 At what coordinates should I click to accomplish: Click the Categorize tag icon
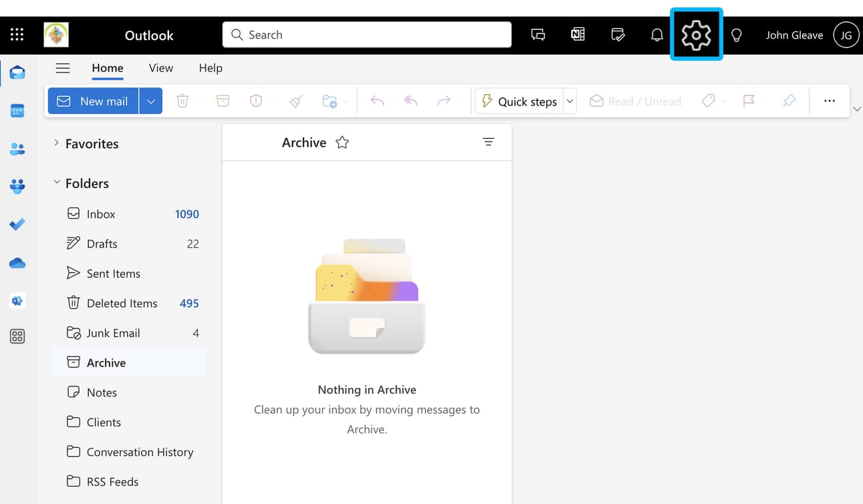click(x=708, y=101)
